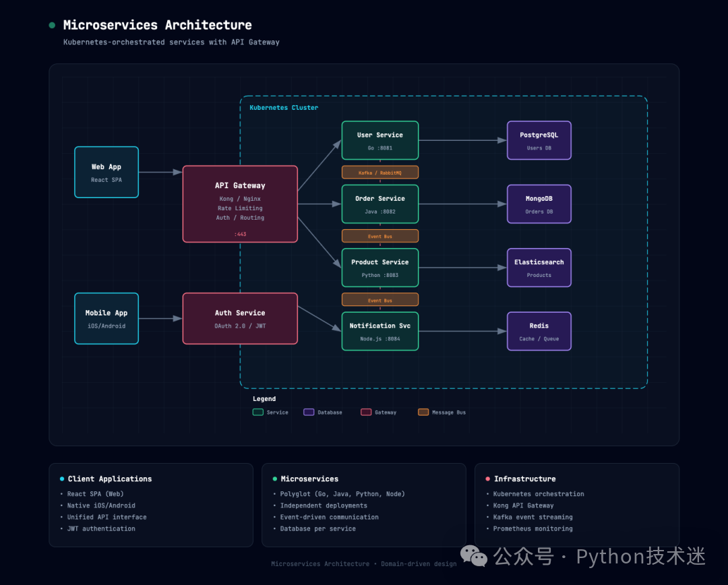Click the ":443" port label in API Gateway
Screen dimensions: 728x585
click(240, 235)
